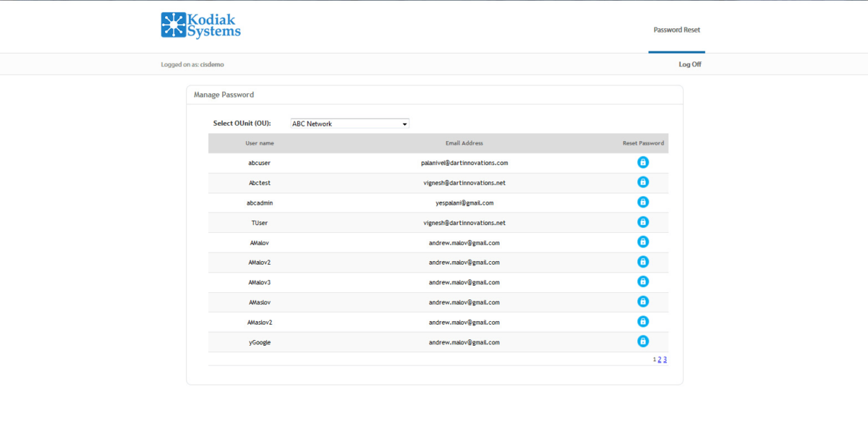Jump to page 3 of users

tap(665, 359)
